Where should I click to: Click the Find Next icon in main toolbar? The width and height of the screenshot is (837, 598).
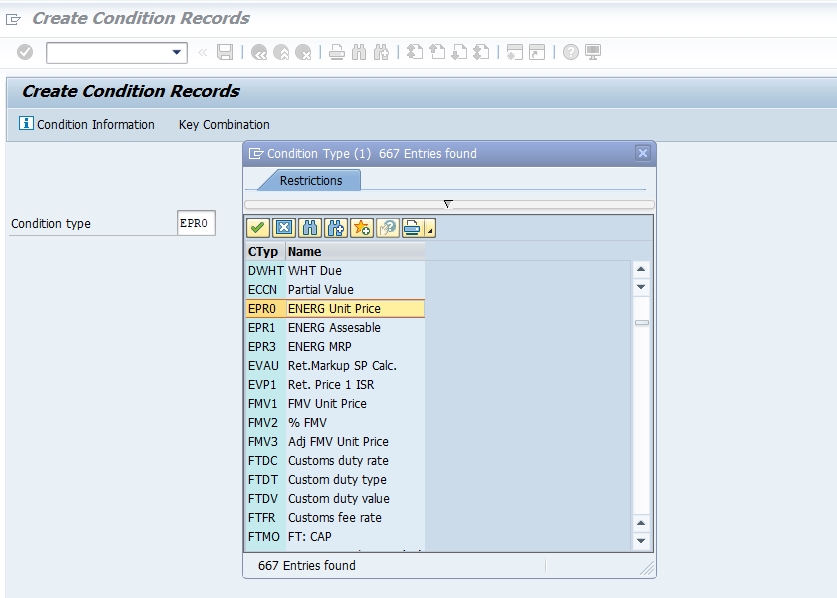point(381,52)
